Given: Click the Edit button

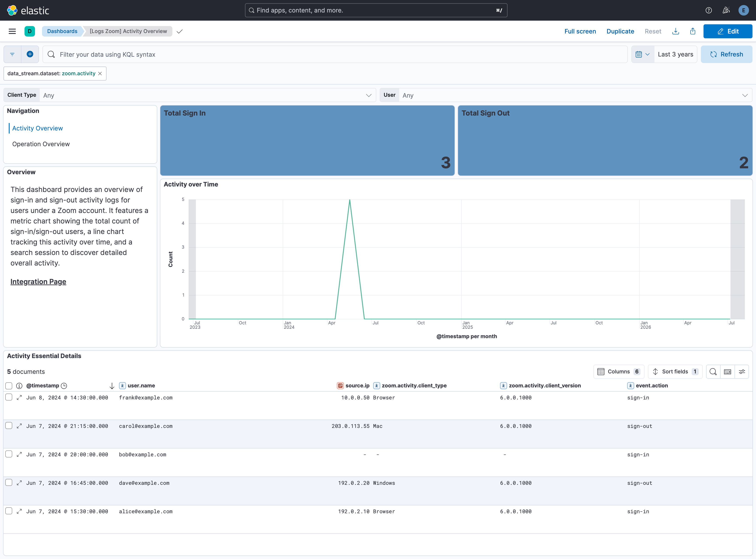Looking at the screenshot, I should (728, 31).
